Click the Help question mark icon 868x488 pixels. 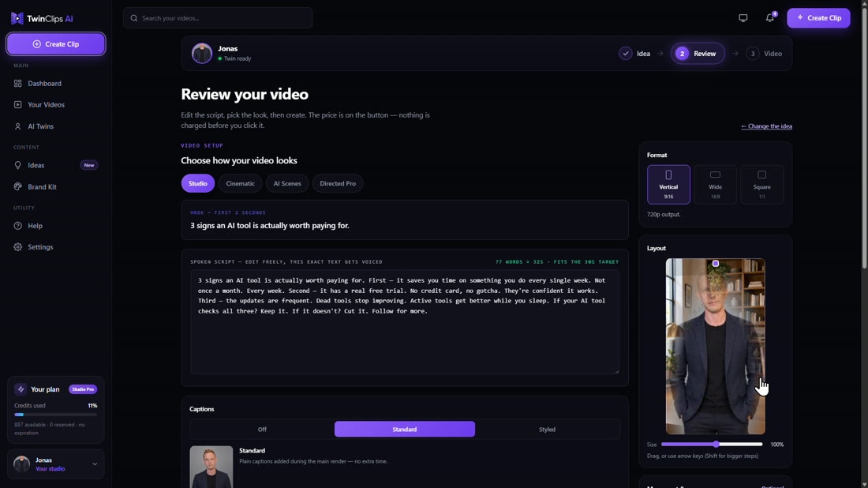(17, 226)
